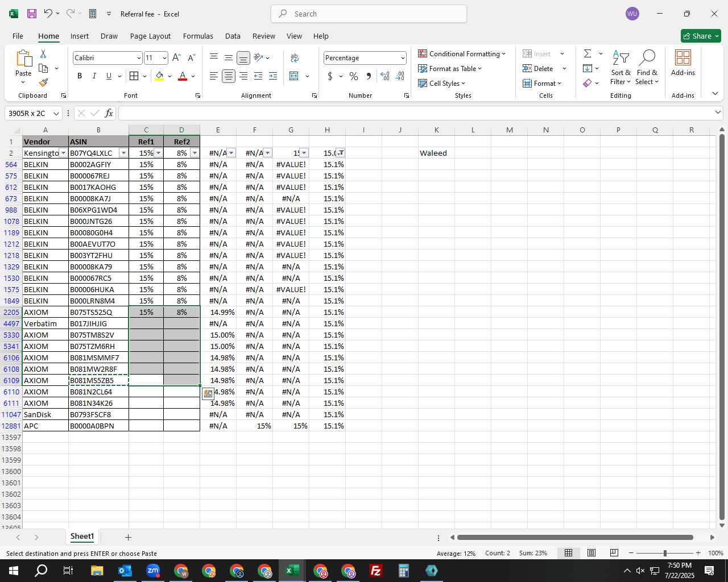Open File Explorer from the taskbar
This screenshot has height=582, width=728.
97,571
